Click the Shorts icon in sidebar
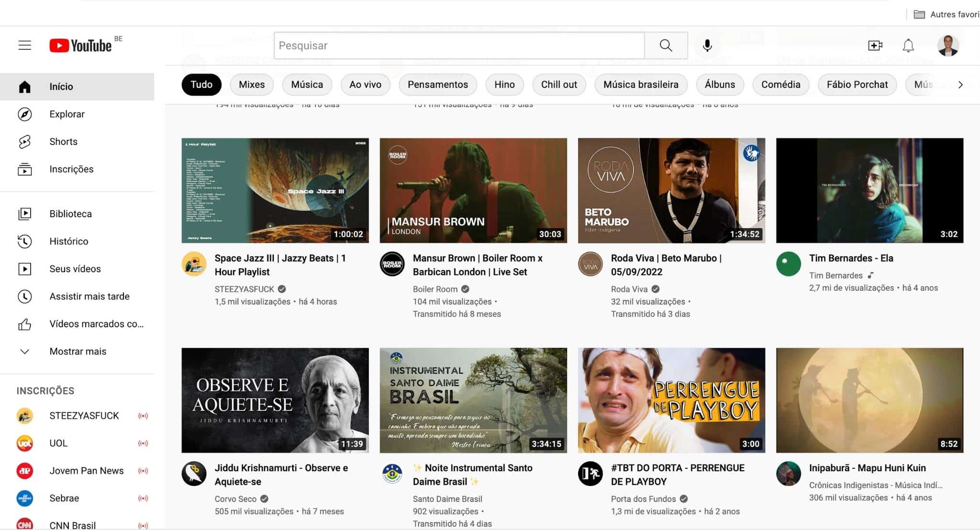This screenshot has width=980, height=530. 25,142
